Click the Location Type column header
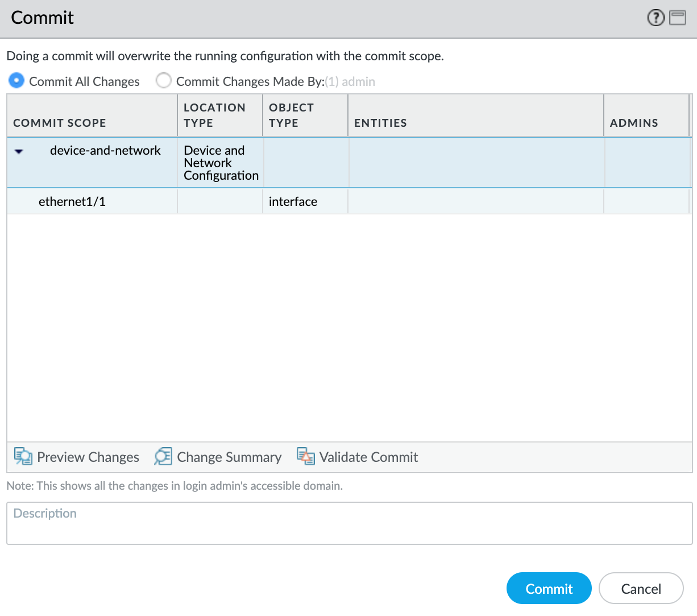 tap(214, 115)
